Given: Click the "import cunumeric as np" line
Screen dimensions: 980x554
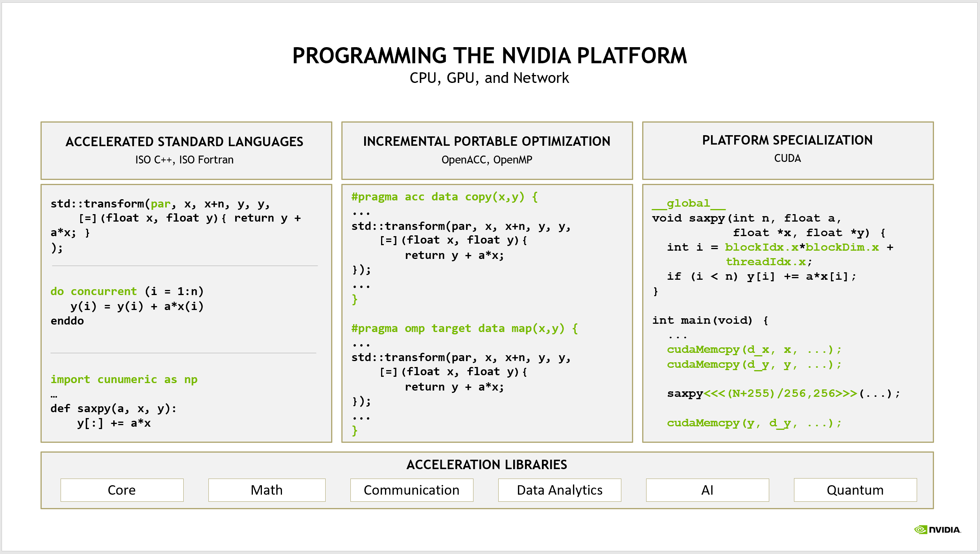Looking at the screenshot, I should 124,380.
